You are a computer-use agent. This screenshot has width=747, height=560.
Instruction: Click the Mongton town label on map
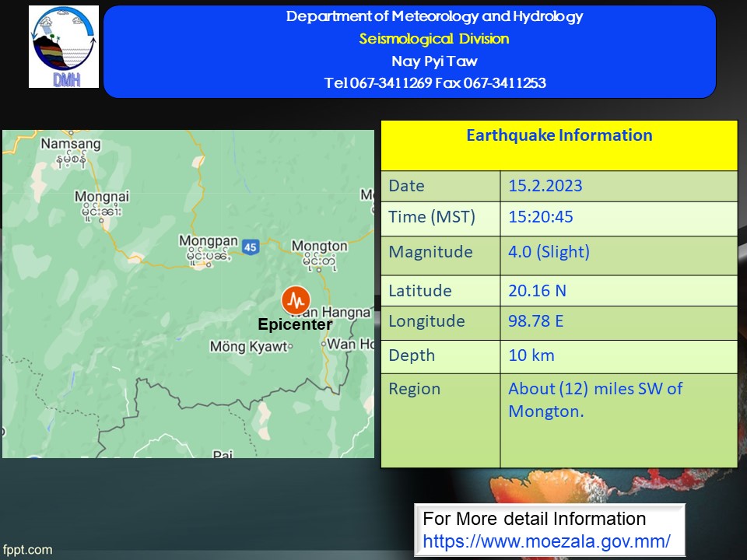coord(320,246)
